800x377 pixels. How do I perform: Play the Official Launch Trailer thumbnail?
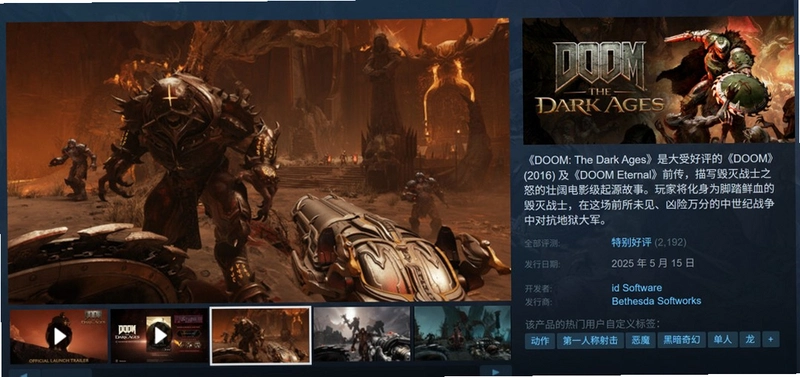pyautogui.click(x=59, y=336)
